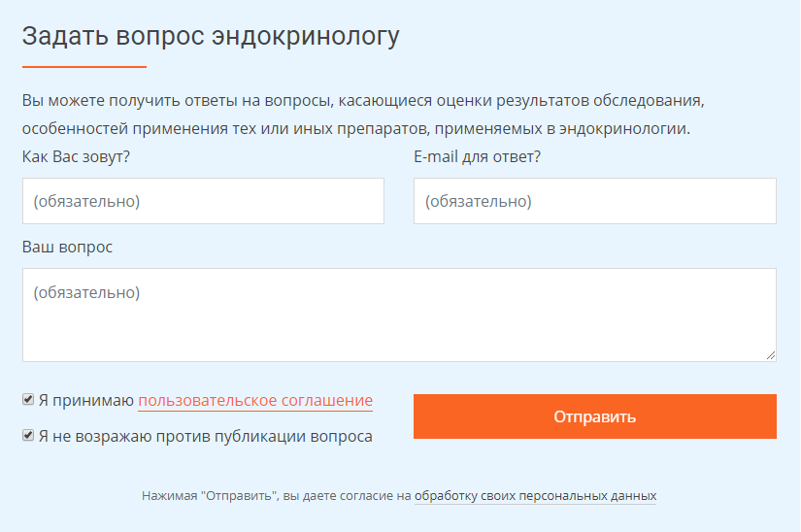Viewport: 801px width, 532px height.
Task: Open 'обработку своих персональных данных' link
Action: 535,496
